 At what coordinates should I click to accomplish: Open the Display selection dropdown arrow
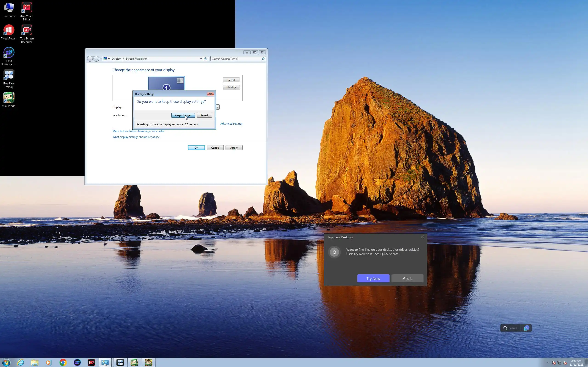(x=218, y=107)
